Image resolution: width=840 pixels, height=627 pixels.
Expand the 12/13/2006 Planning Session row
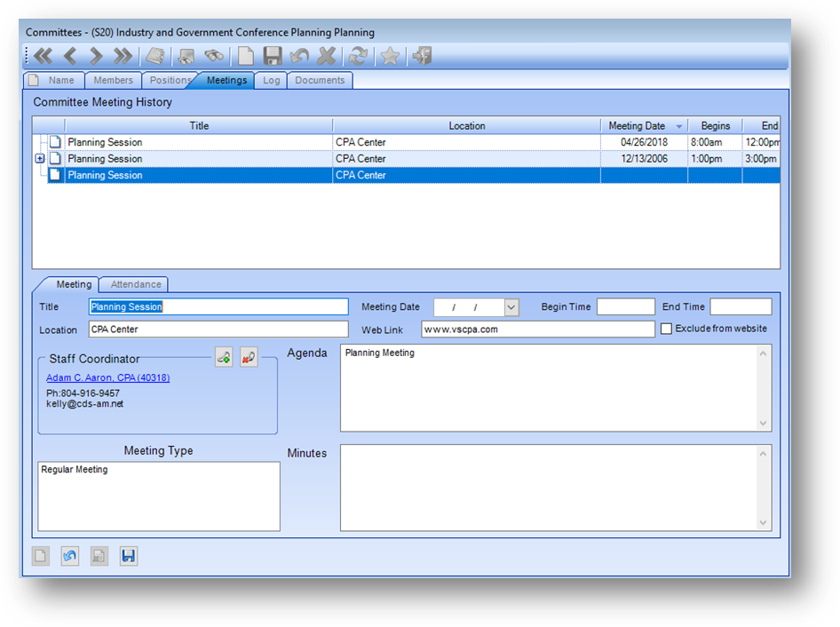[40, 159]
